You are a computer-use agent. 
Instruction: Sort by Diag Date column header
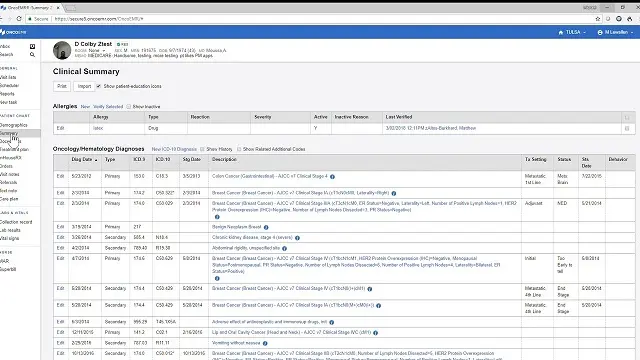(x=84, y=160)
